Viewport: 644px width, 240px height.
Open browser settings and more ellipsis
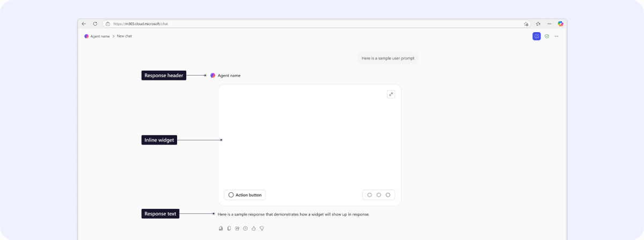[x=549, y=24]
